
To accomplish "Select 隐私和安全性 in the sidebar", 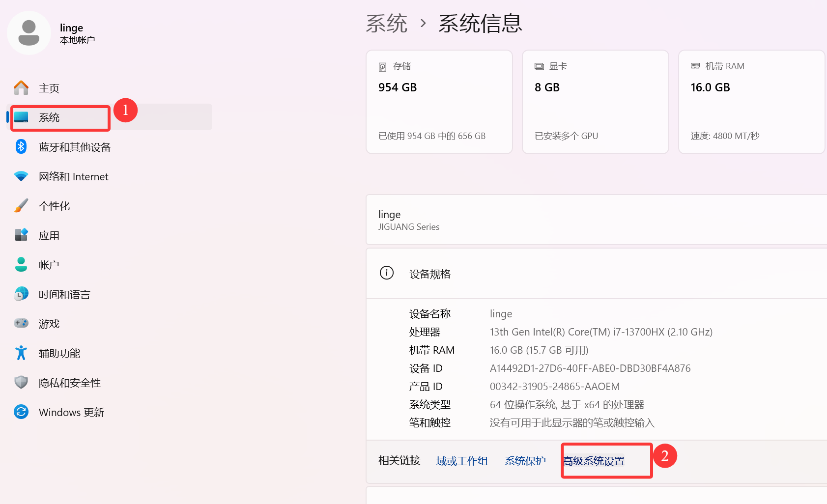I will click(109, 383).
